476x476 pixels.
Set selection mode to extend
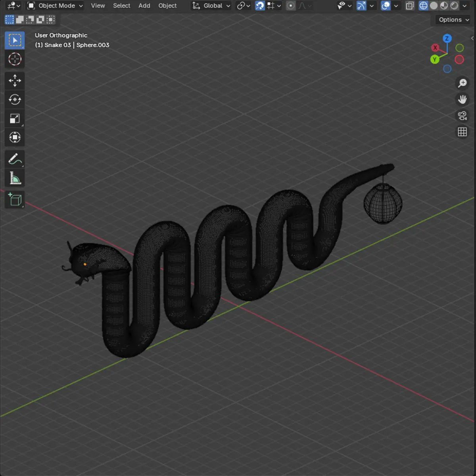point(20,19)
